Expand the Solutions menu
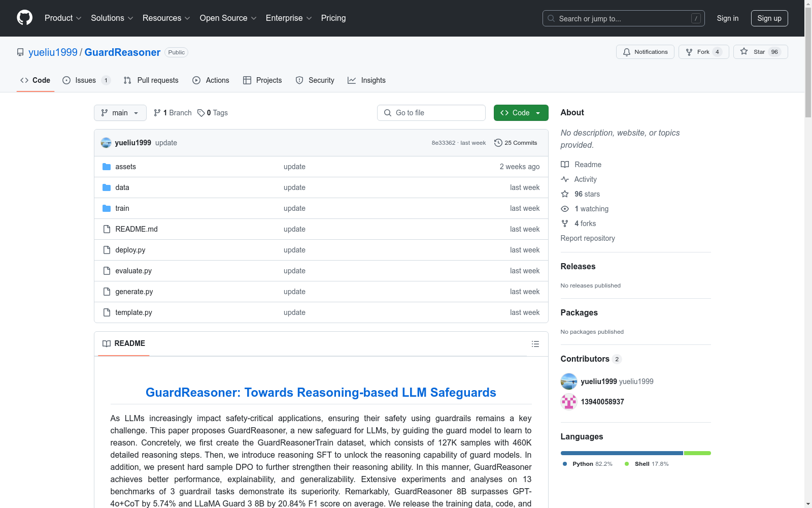 [112, 18]
